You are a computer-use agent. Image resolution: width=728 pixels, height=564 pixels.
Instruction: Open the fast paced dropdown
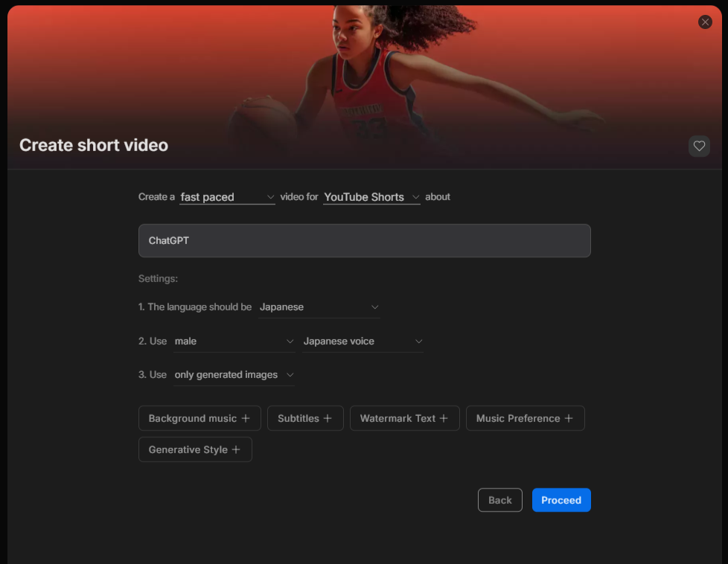[x=227, y=197]
